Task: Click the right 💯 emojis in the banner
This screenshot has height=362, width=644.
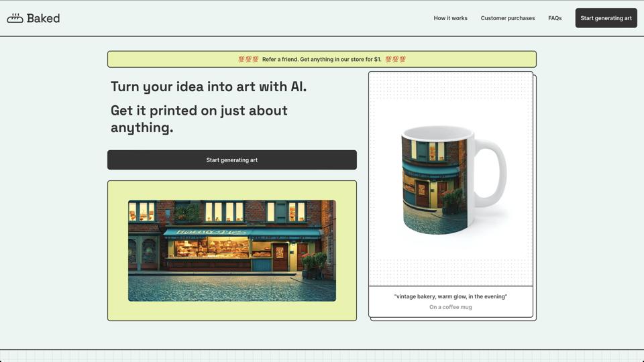Action: click(x=395, y=59)
